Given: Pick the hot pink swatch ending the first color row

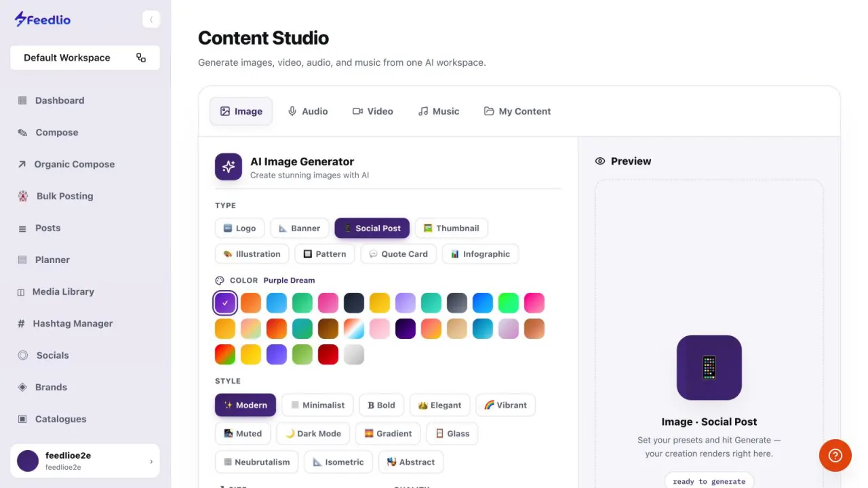Looking at the screenshot, I should point(534,303).
